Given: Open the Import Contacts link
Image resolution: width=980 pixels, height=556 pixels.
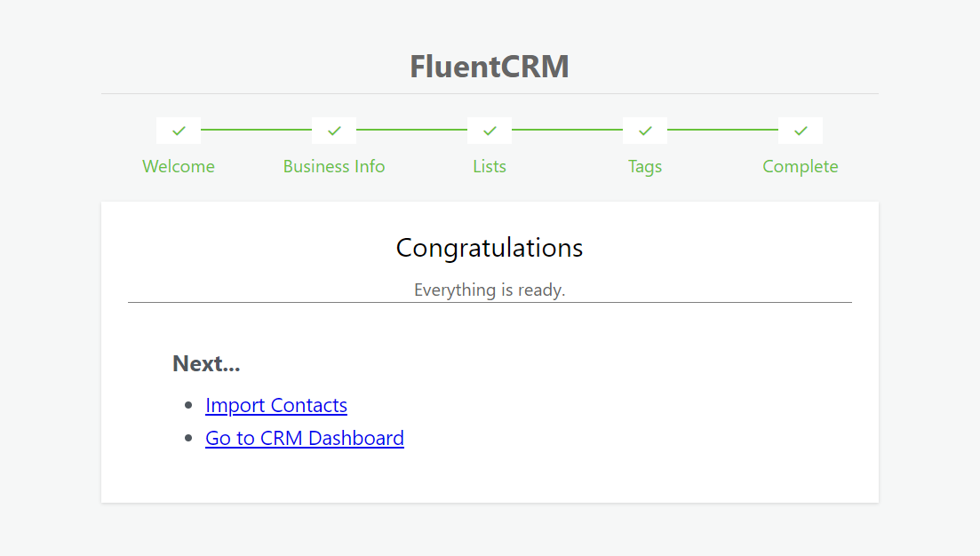Looking at the screenshot, I should 275,405.
